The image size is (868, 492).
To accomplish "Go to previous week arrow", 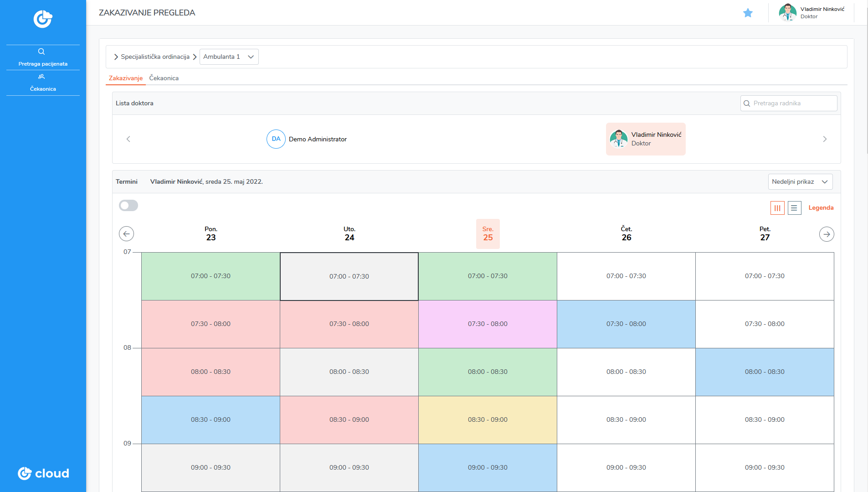I will [x=126, y=234].
